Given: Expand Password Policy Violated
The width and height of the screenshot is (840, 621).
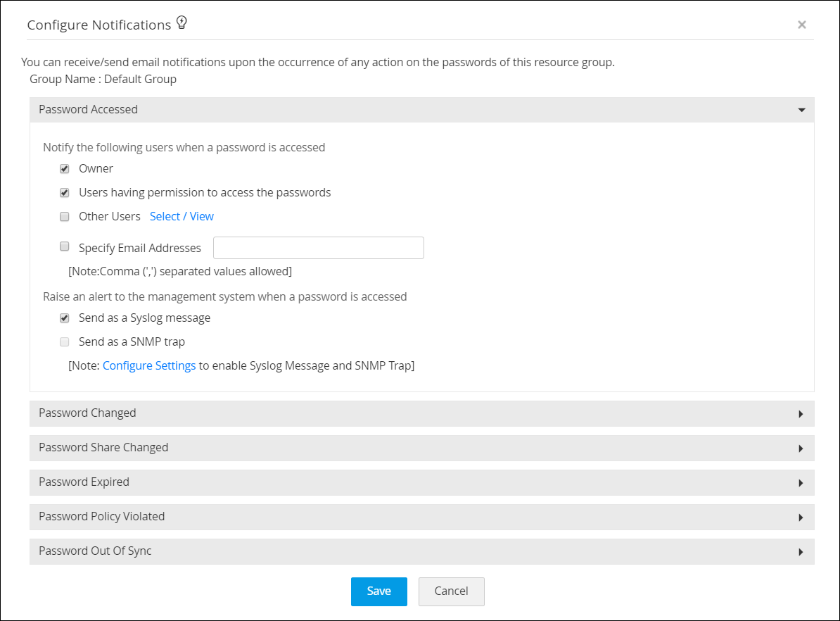Looking at the screenshot, I should tap(421, 517).
